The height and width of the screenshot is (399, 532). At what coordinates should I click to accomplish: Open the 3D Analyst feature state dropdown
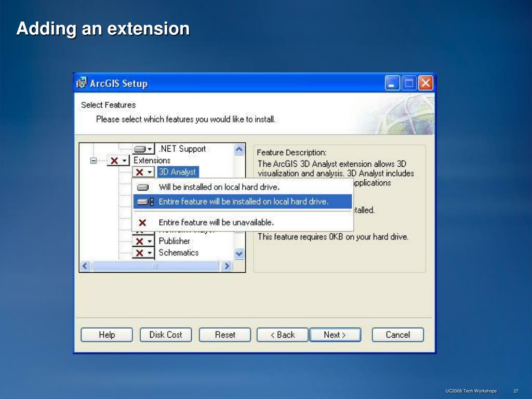(x=143, y=172)
